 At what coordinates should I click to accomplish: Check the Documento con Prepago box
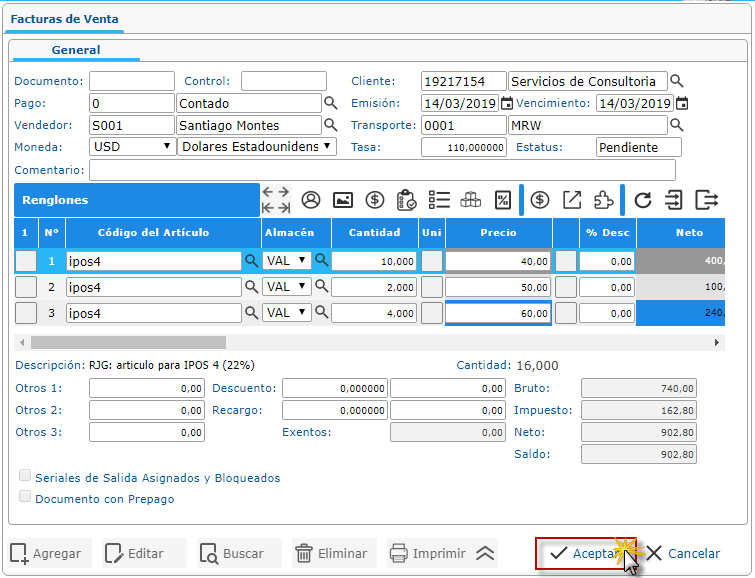click(x=25, y=497)
